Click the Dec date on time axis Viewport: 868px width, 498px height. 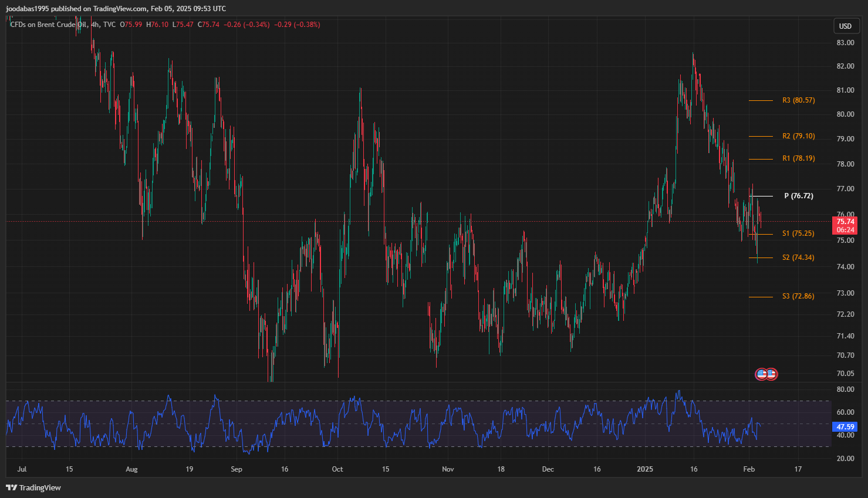548,469
